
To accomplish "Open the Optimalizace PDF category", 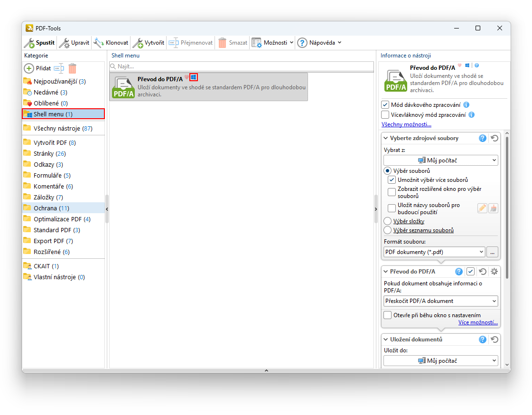I will coord(64,219).
